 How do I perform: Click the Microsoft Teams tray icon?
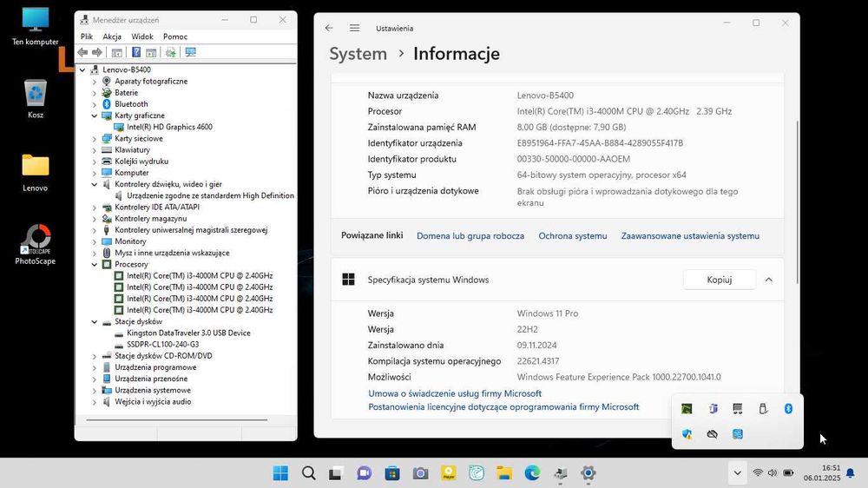tap(713, 408)
